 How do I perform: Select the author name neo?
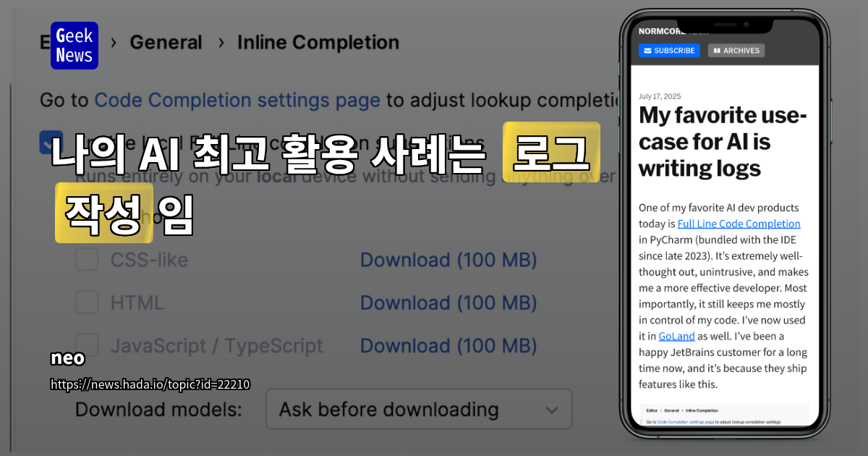68,358
